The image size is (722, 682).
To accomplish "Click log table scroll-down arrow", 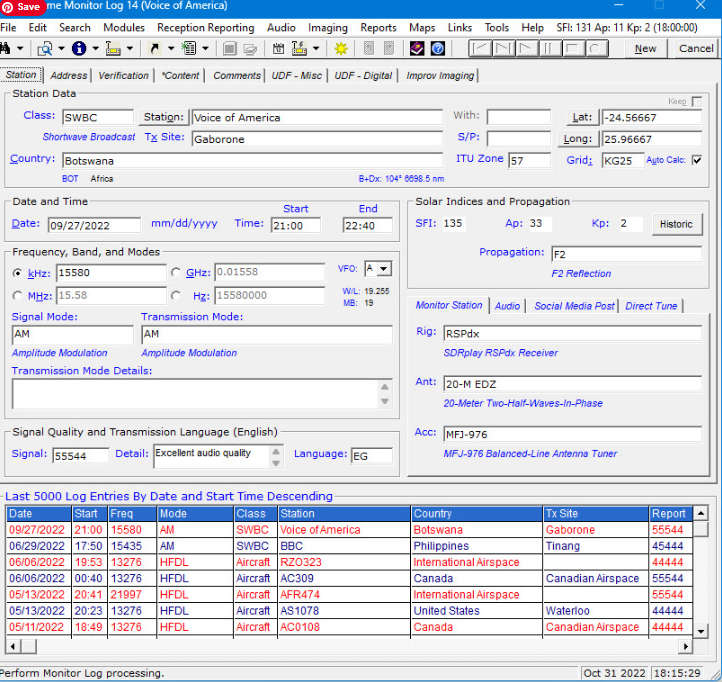I will (700, 631).
